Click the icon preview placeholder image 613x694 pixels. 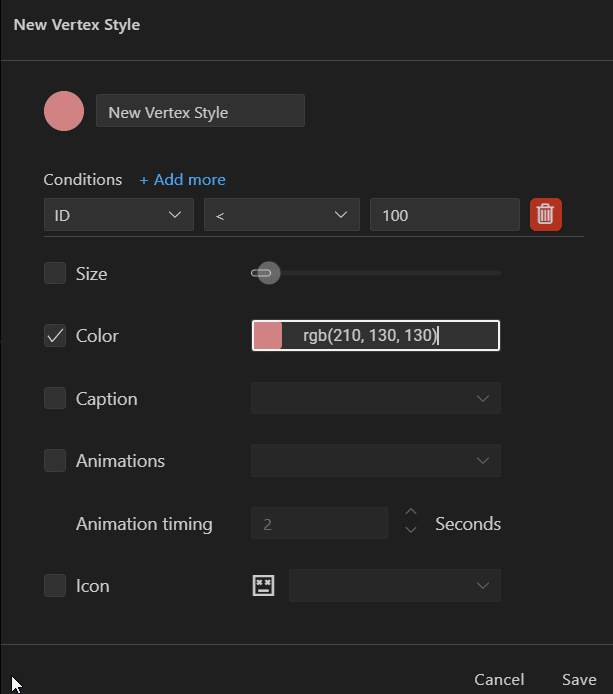[263, 586]
